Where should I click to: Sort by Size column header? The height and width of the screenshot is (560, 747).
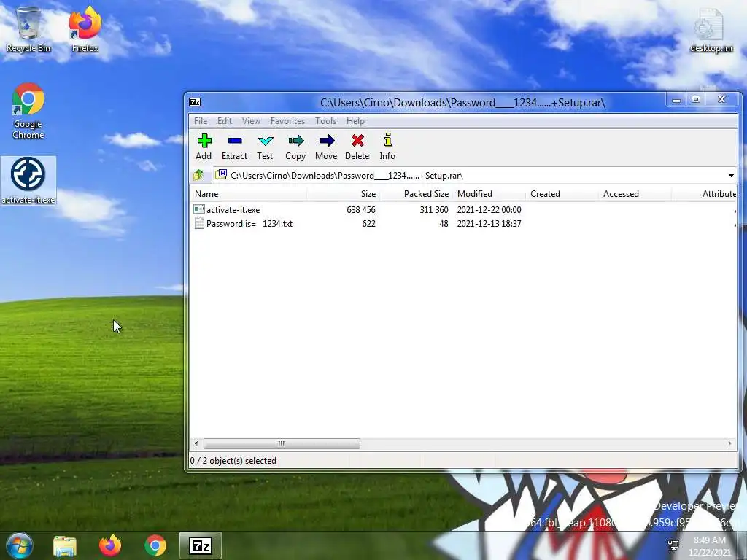click(343, 194)
